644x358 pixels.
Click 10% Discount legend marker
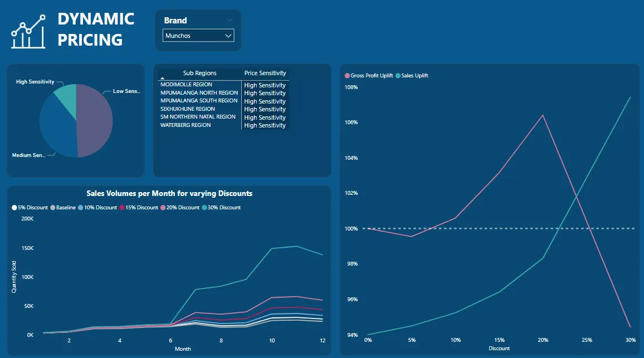pyautogui.click(x=80, y=208)
